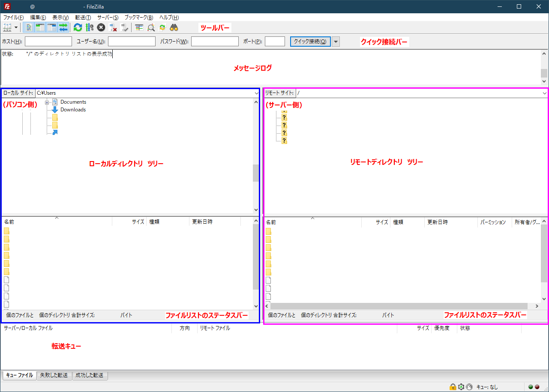Focus the パスワード input field
Screen dimensions: 549x392
pos(215,42)
